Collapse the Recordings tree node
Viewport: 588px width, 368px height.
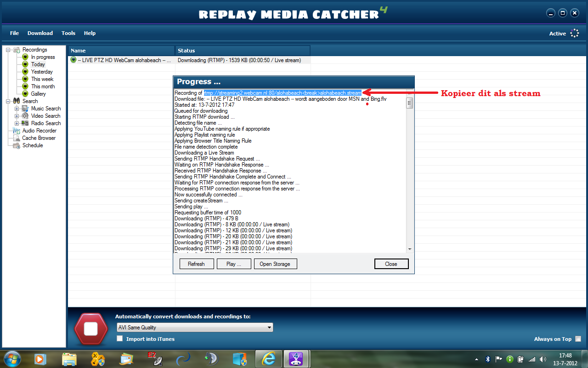coord(8,50)
